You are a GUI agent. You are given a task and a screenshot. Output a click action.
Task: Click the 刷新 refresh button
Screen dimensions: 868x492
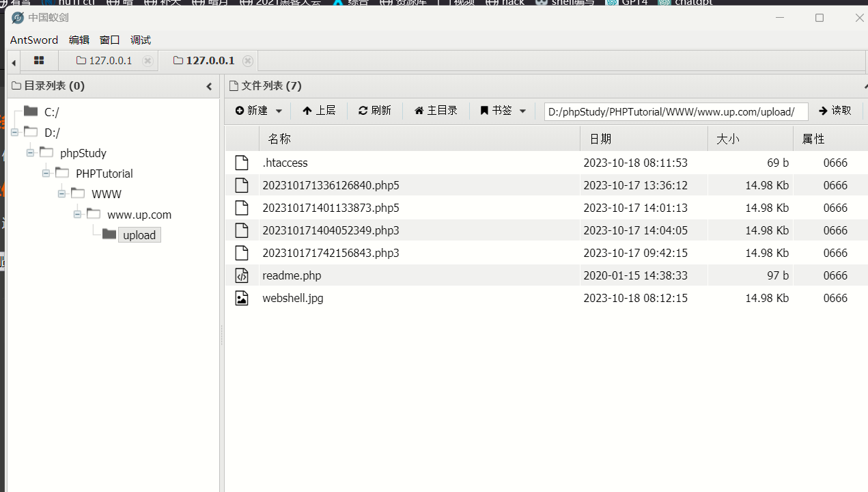pyautogui.click(x=374, y=111)
